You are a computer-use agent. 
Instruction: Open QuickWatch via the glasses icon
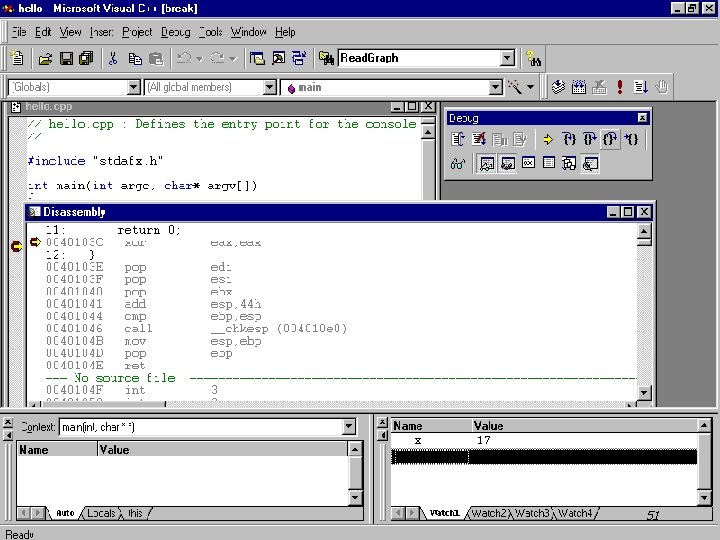pyautogui.click(x=458, y=163)
